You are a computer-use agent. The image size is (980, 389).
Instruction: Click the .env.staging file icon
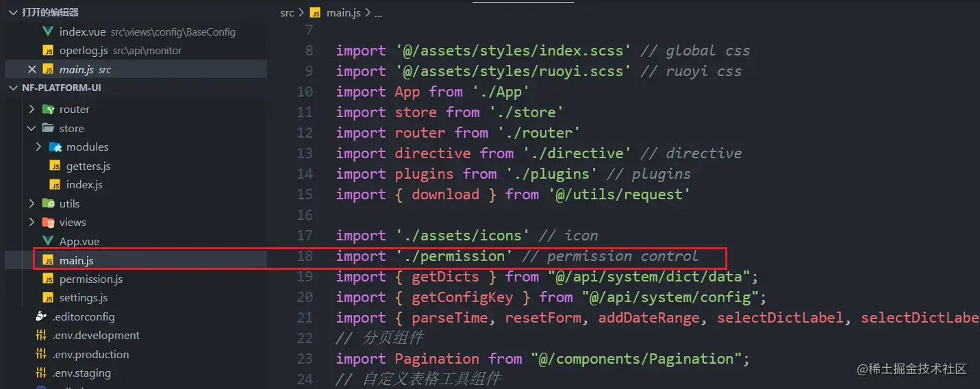click(41, 373)
